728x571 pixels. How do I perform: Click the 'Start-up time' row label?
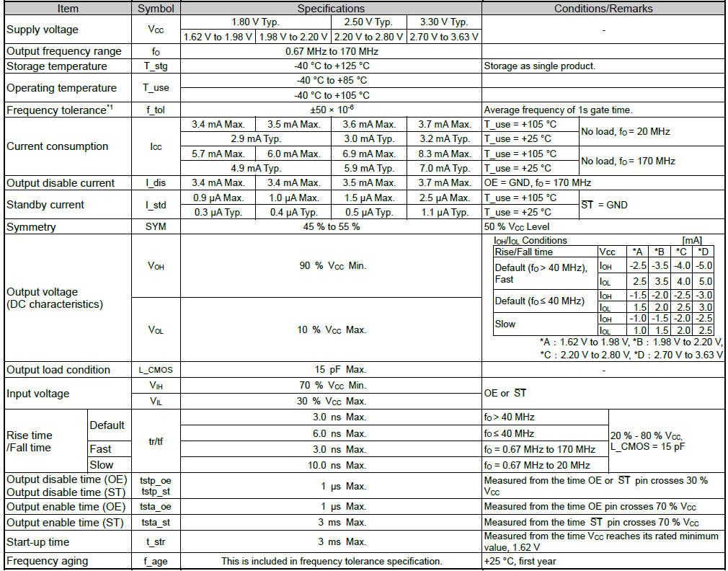coord(40,541)
